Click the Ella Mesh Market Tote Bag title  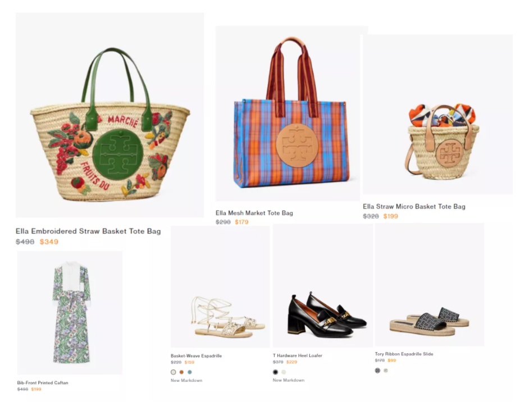point(254,213)
